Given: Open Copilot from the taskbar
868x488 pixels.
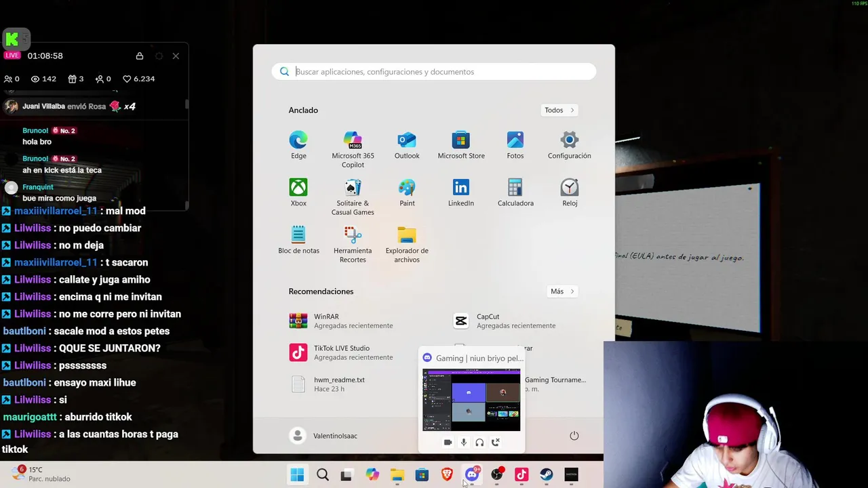Looking at the screenshot, I should click(x=372, y=475).
